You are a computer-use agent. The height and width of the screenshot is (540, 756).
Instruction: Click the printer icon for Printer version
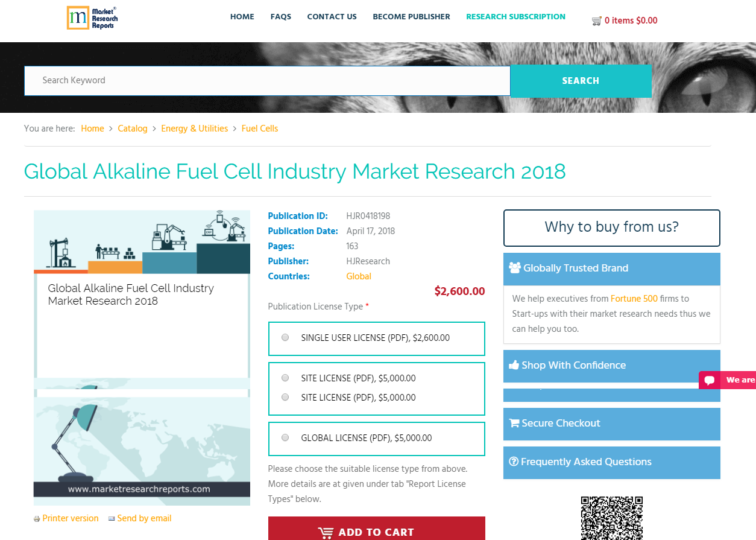(36, 518)
